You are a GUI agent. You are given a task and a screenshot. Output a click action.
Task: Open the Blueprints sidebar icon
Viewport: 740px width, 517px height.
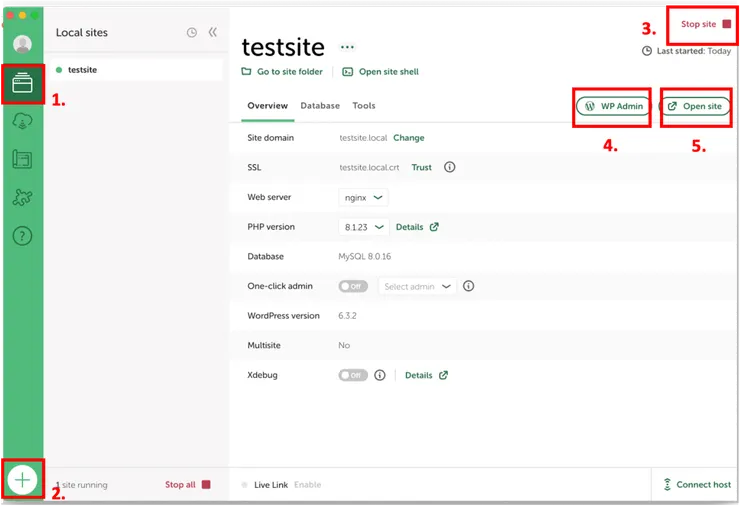click(x=22, y=159)
